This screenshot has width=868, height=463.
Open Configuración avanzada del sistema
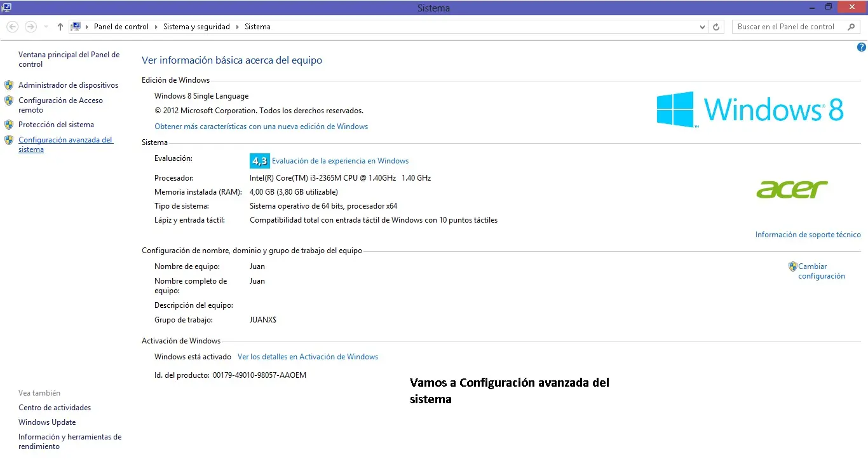(65, 144)
